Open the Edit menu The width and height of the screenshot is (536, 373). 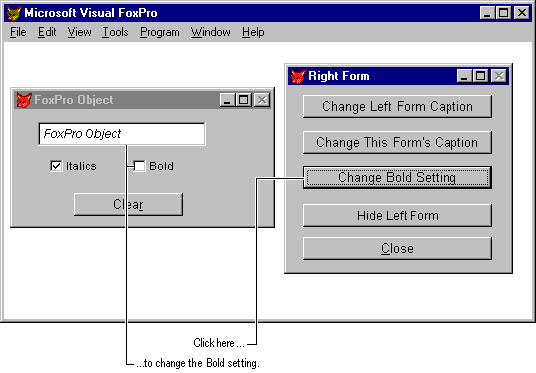(x=47, y=32)
